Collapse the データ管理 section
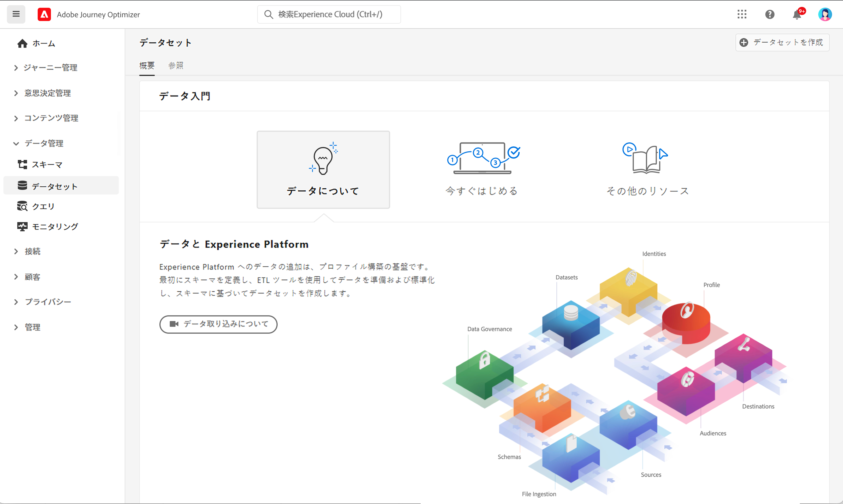The width and height of the screenshot is (843, 504). pos(44,143)
